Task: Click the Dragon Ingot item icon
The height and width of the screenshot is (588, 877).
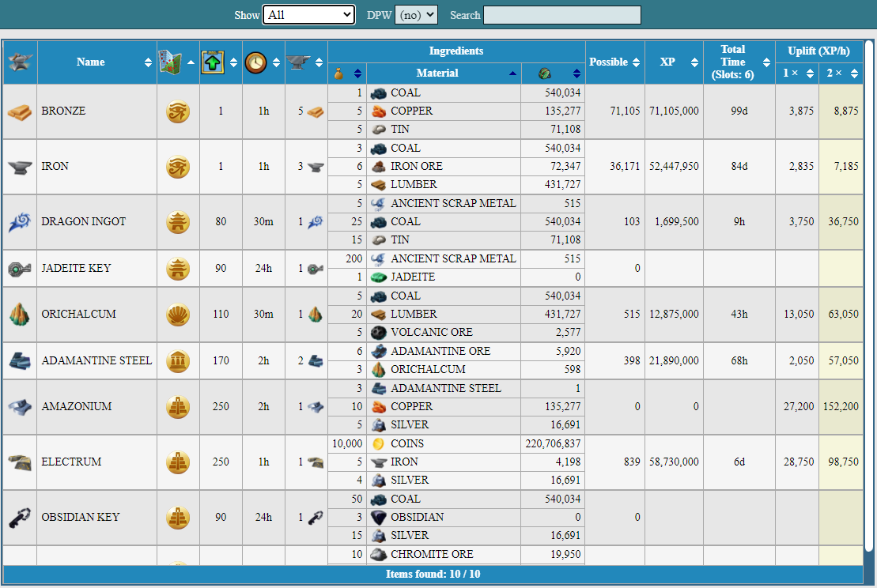Action: [x=20, y=222]
